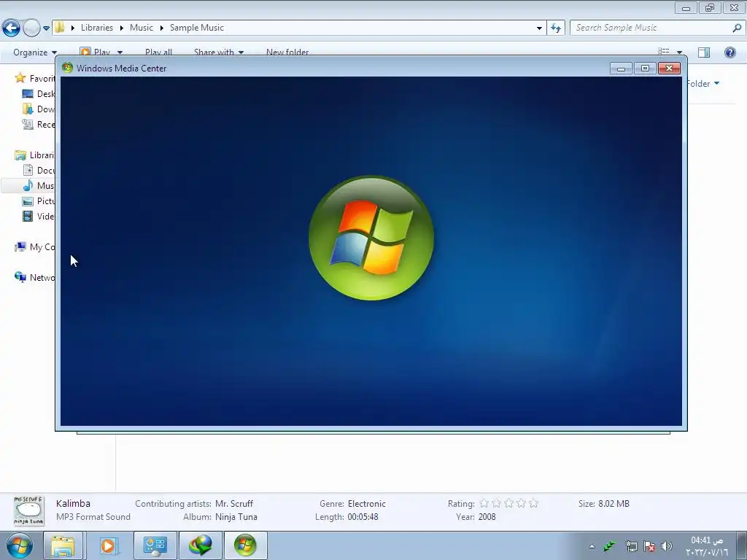Expand the Play button dropdown arrow

pyautogui.click(x=120, y=52)
